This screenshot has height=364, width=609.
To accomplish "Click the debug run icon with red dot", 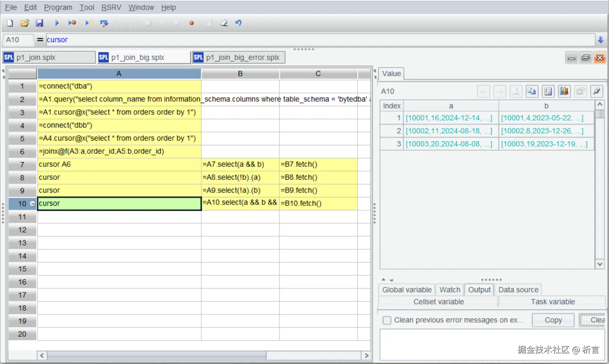I will [x=72, y=23].
